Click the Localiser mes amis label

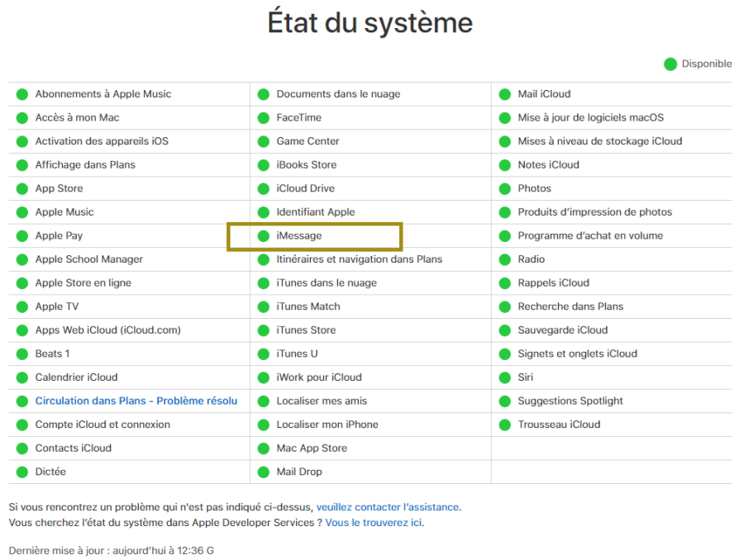click(322, 401)
